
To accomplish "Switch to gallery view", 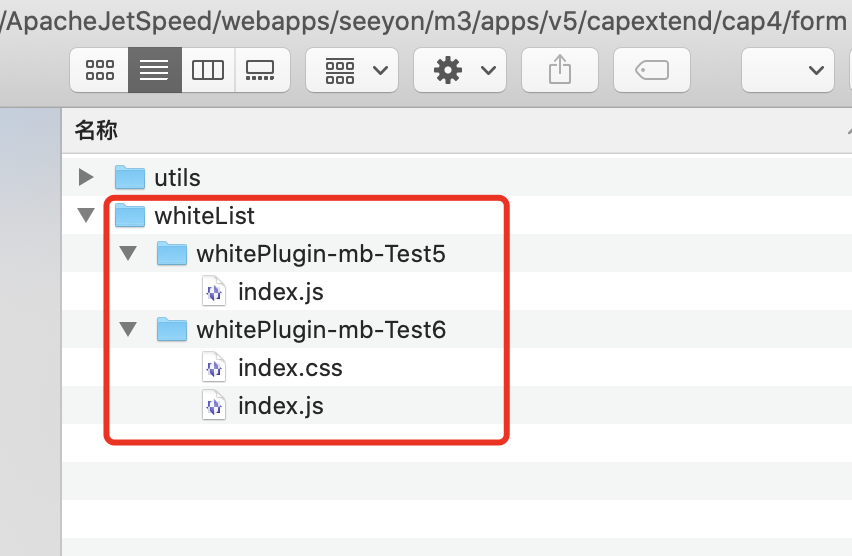I will 261,70.
